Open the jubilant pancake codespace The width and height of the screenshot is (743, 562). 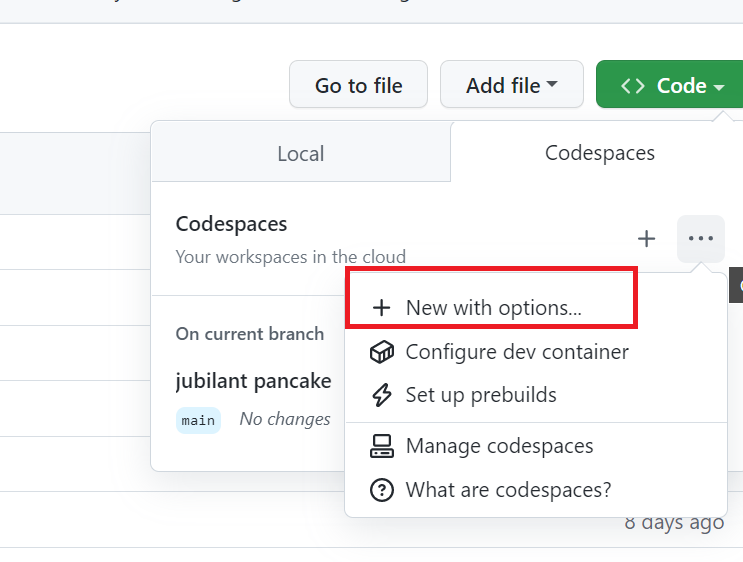tap(253, 381)
